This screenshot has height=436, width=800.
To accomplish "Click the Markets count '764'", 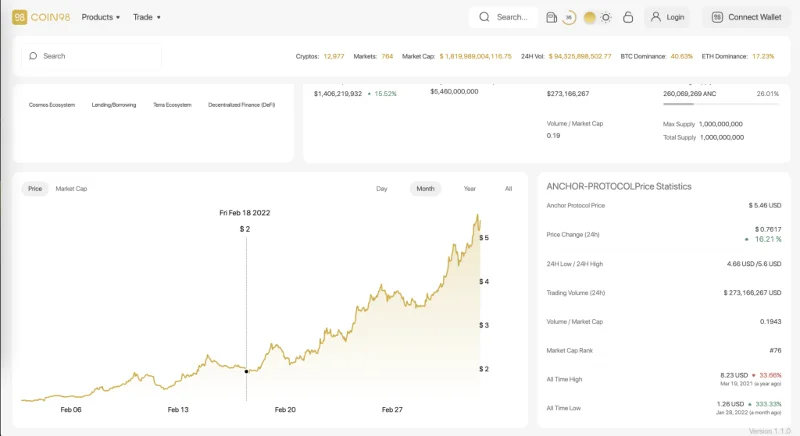I will click(x=387, y=57).
